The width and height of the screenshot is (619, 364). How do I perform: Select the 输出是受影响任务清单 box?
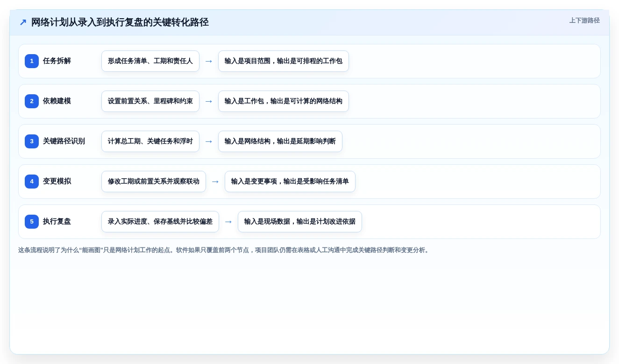[x=290, y=182]
